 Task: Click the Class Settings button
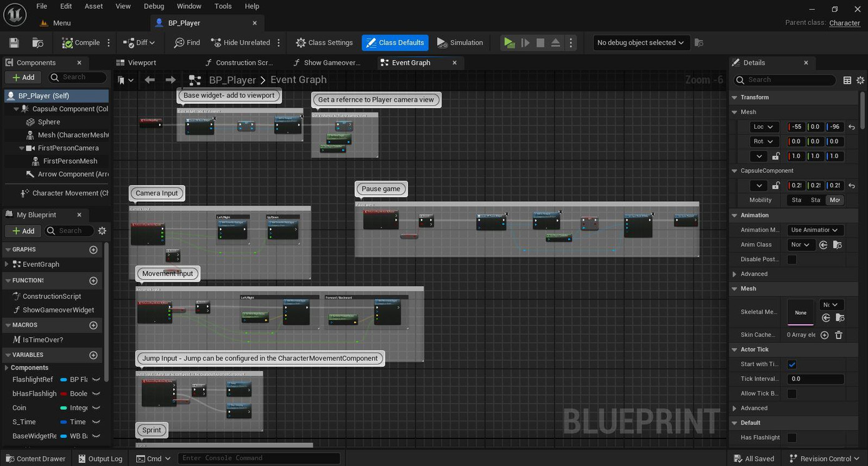point(324,42)
